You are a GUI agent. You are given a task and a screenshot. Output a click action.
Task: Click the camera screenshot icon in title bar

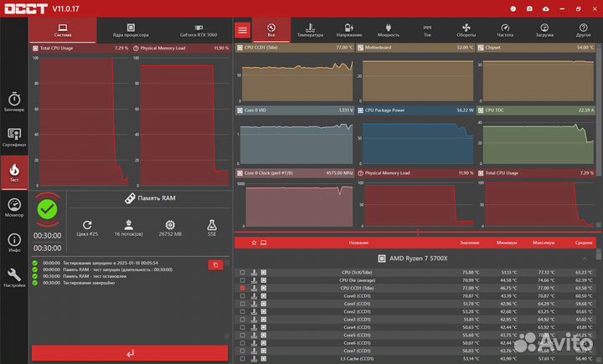pyautogui.click(x=528, y=8)
